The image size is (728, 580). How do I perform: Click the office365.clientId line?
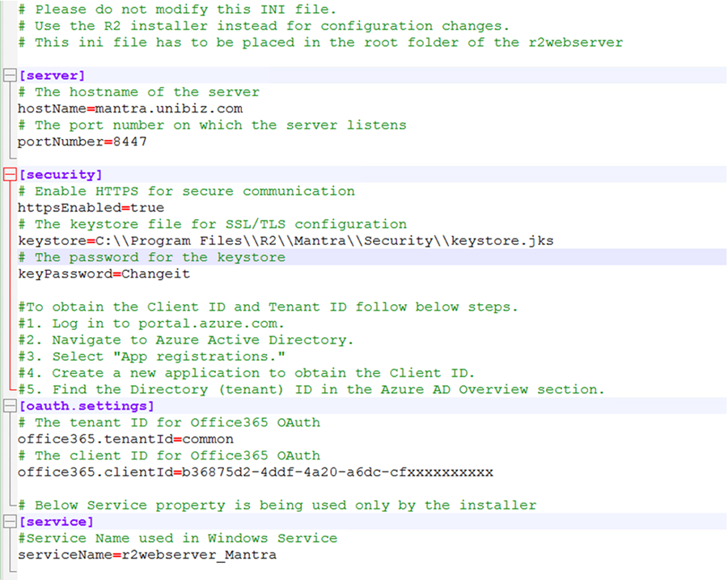[x=256, y=472]
